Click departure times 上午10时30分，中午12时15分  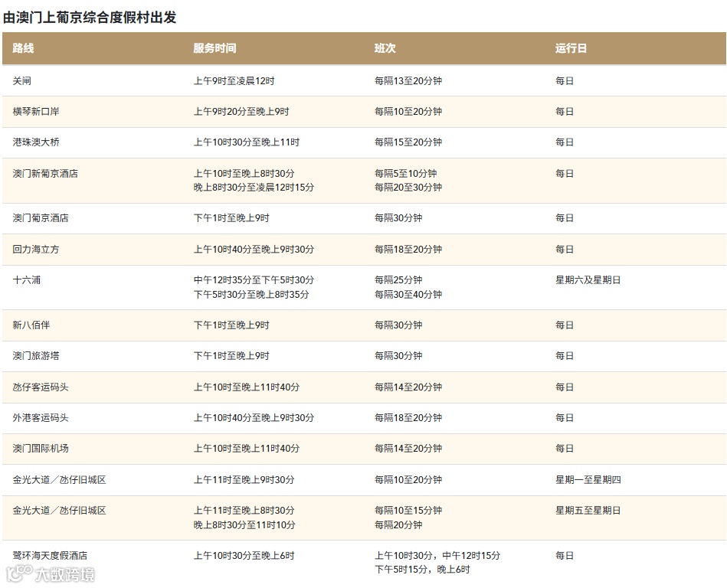pyautogui.click(x=437, y=555)
